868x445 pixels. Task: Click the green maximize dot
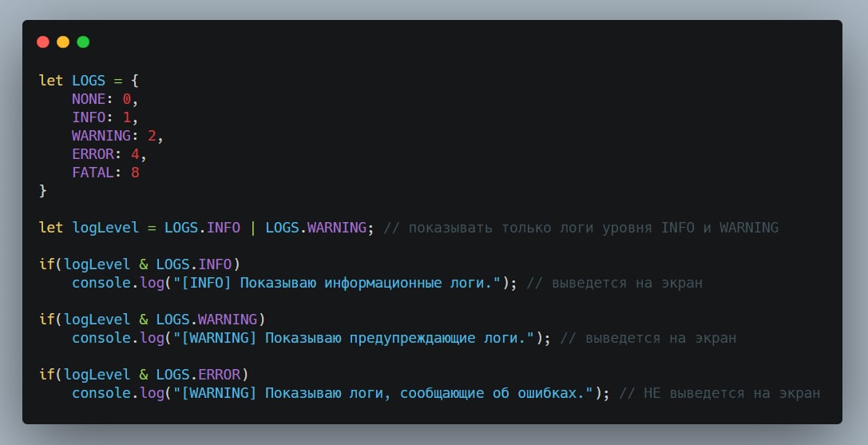coord(83,42)
